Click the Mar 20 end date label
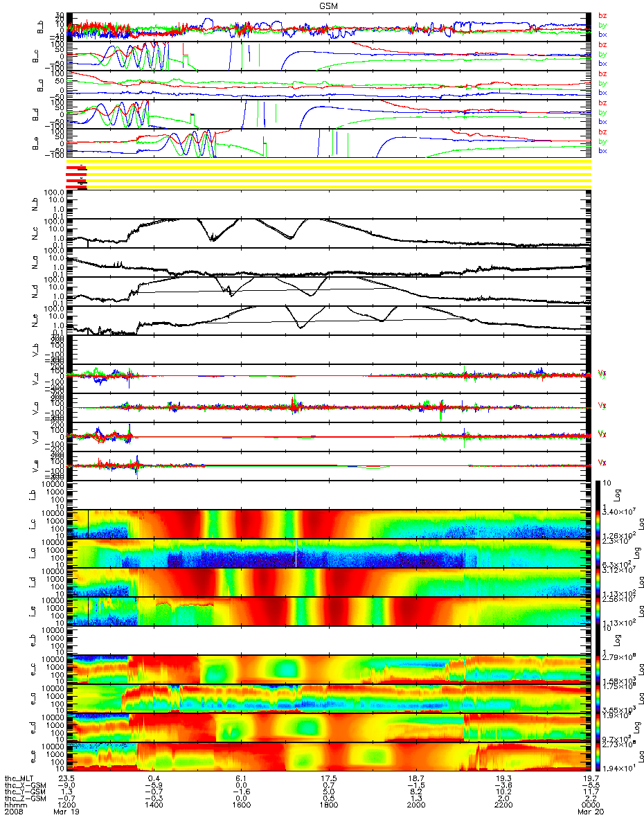The width and height of the screenshot is (644, 831). (591, 813)
